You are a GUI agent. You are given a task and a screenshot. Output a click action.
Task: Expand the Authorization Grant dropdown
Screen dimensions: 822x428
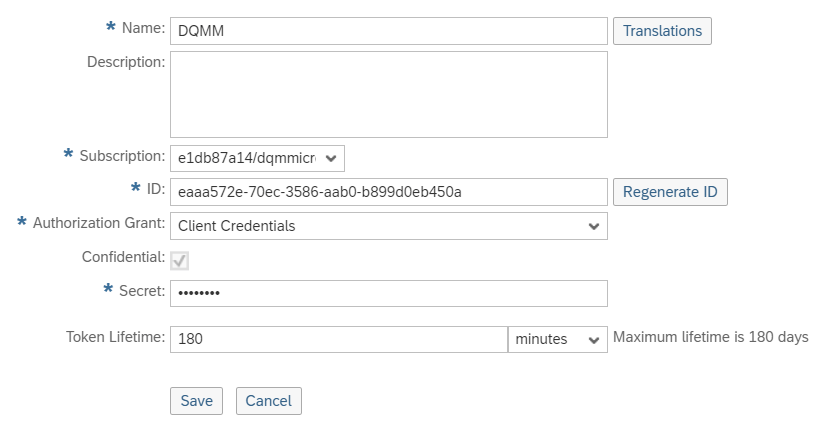click(x=389, y=226)
